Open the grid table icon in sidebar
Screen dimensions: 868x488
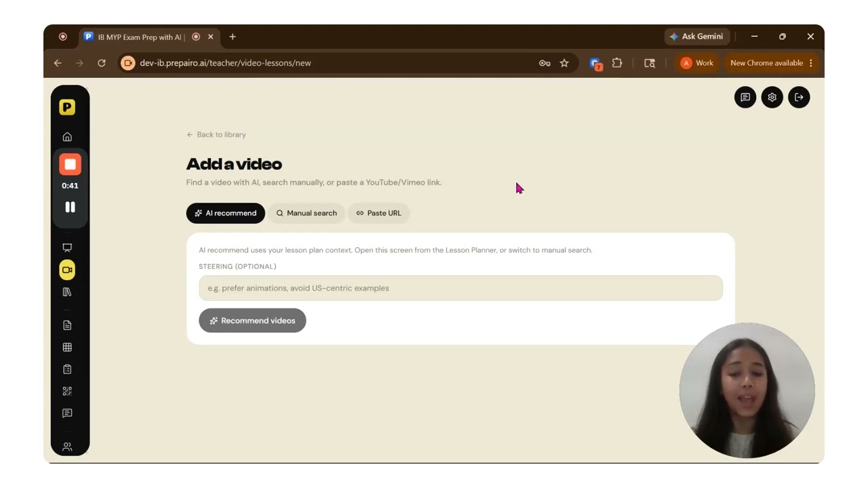[67, 347]
